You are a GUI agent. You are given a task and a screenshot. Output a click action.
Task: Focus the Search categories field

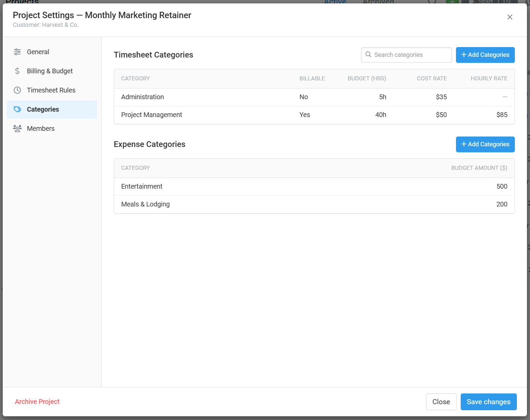pyautogui.click(x=407, y=55)
